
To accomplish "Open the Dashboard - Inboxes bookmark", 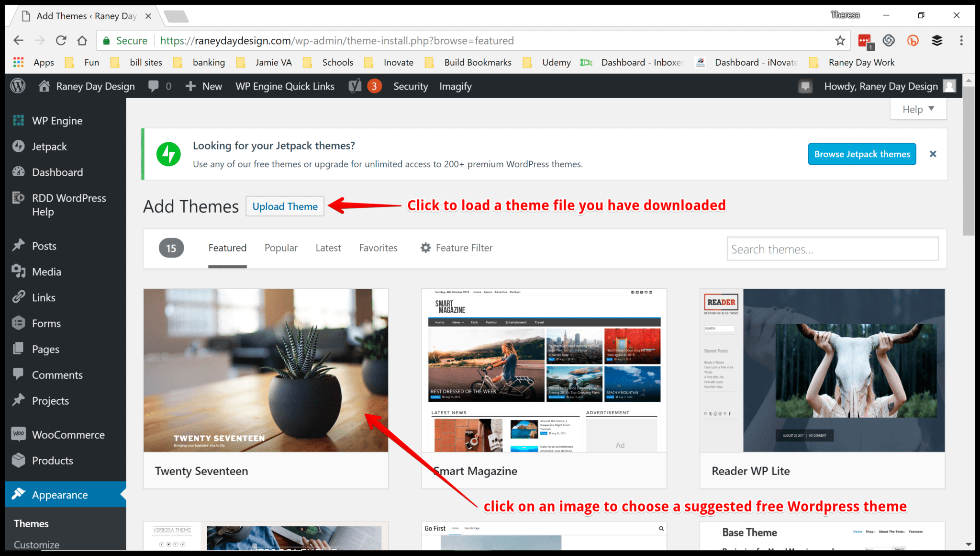I will [633, 62].
